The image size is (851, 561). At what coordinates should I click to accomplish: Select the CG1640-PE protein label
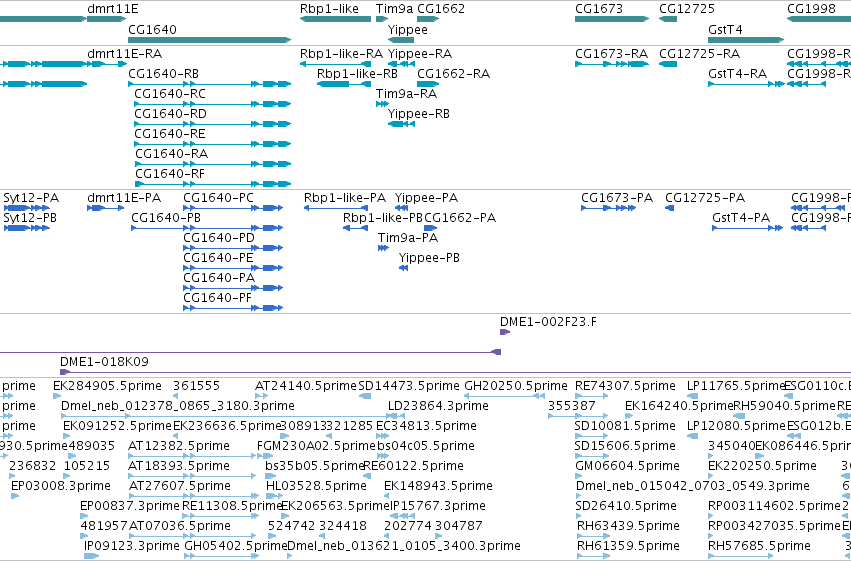coord(218,258)
